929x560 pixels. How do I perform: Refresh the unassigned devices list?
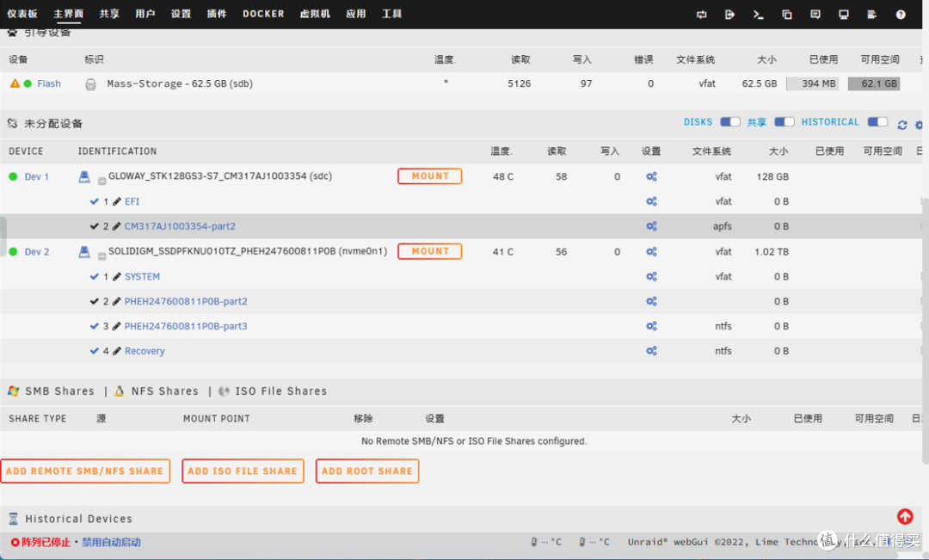click(901, 125)
